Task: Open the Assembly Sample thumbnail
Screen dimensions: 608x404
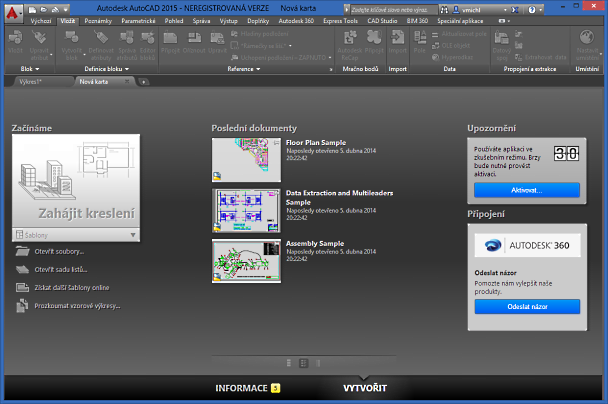Action: click(x=246, y=261)
